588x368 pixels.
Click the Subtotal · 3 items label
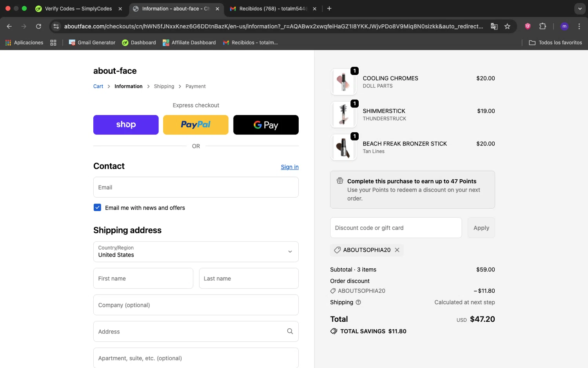pyautogui.click(x=353, y=270)
